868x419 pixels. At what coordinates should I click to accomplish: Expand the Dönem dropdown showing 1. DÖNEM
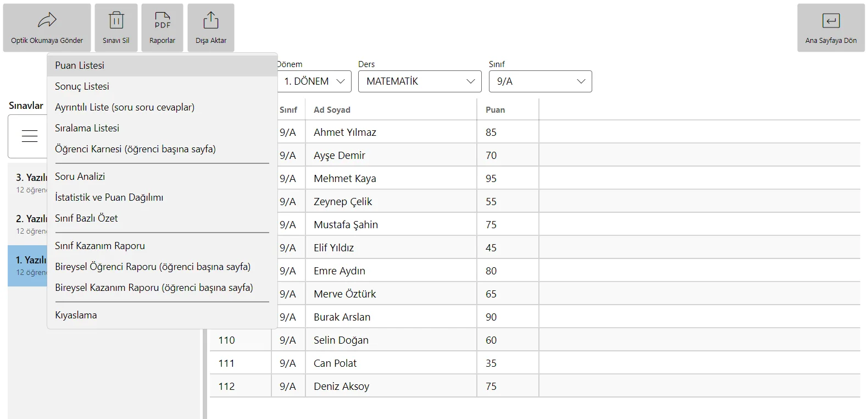[x=314, y=81]
